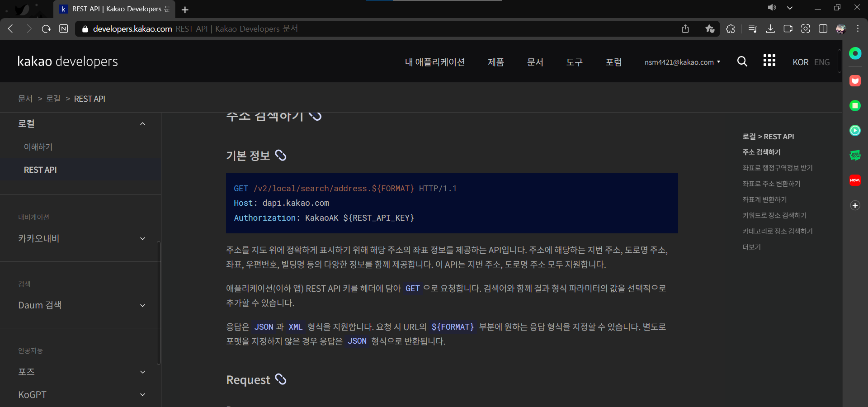Viewport: 868px width, 407px height.
Task: Toggle browser side panel icon
Action: (823, 29)
